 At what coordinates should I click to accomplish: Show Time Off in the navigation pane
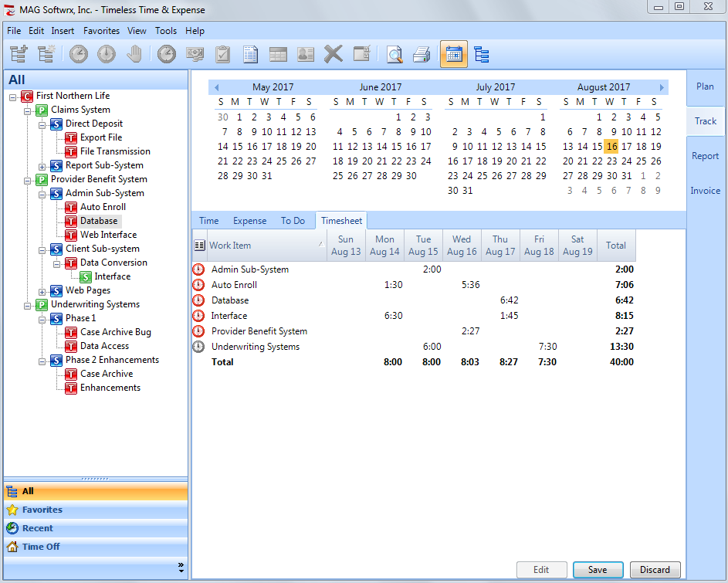coord(96,547)
